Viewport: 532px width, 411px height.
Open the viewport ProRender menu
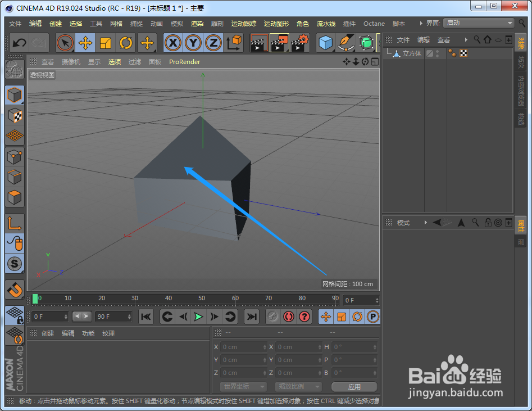(x=185, y=62)
